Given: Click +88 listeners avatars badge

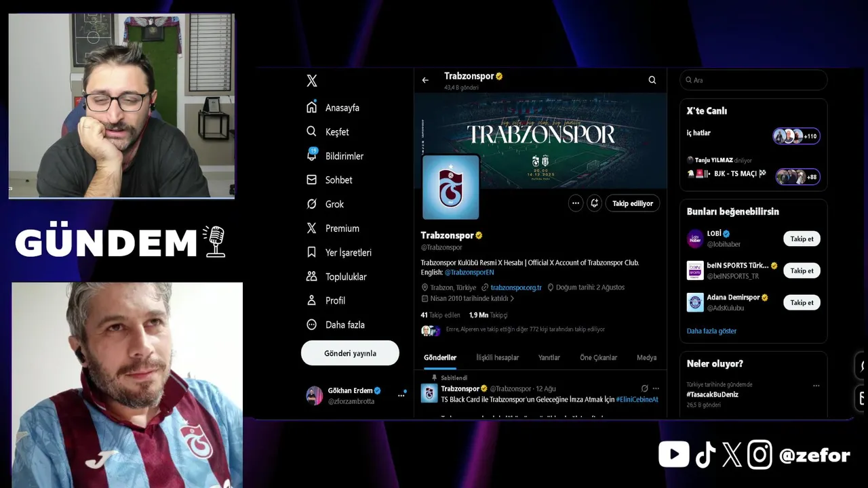Looking at the screenshot, I should pyautogui.click(x=797, y=177).
